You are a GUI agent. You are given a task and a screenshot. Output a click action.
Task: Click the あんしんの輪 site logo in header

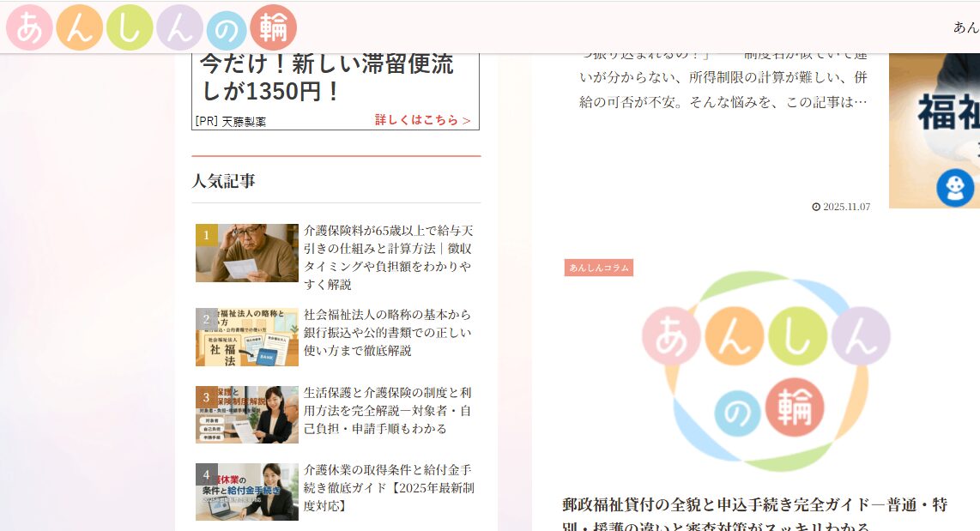(151, 27)
